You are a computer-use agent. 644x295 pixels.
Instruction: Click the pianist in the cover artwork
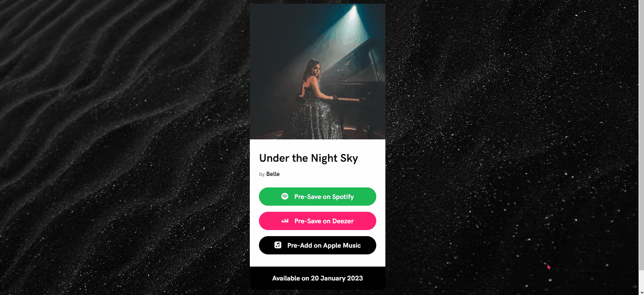[316, 101]
